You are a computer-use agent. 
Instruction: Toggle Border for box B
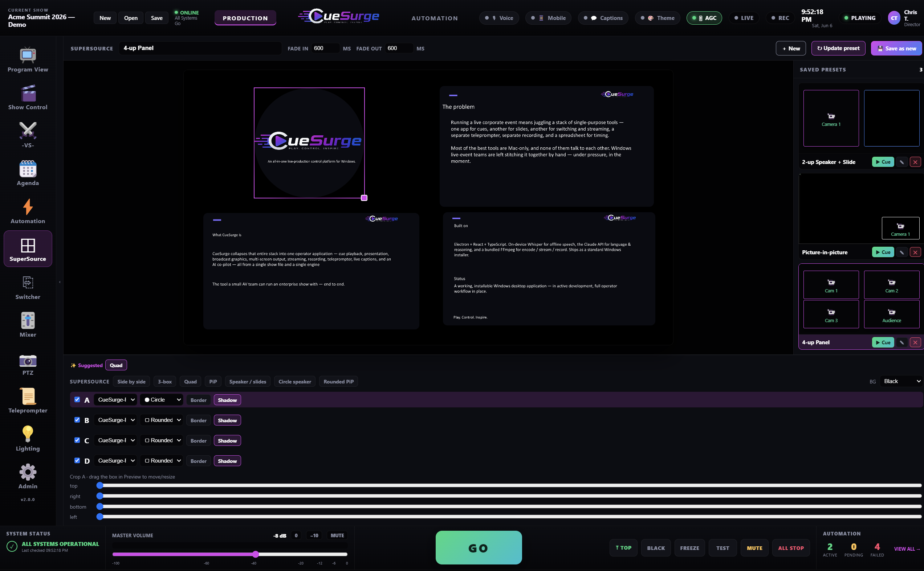[x=198, y=420]
